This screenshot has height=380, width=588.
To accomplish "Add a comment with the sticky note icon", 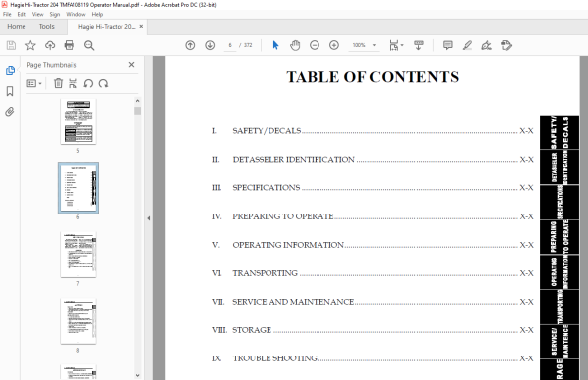I will point(448,45).
